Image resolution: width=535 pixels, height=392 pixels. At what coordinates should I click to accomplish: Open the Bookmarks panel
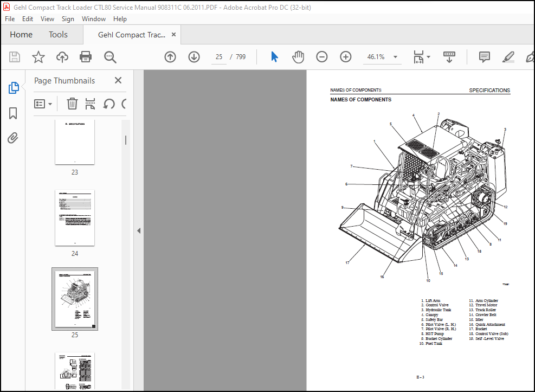coord(13,113)
